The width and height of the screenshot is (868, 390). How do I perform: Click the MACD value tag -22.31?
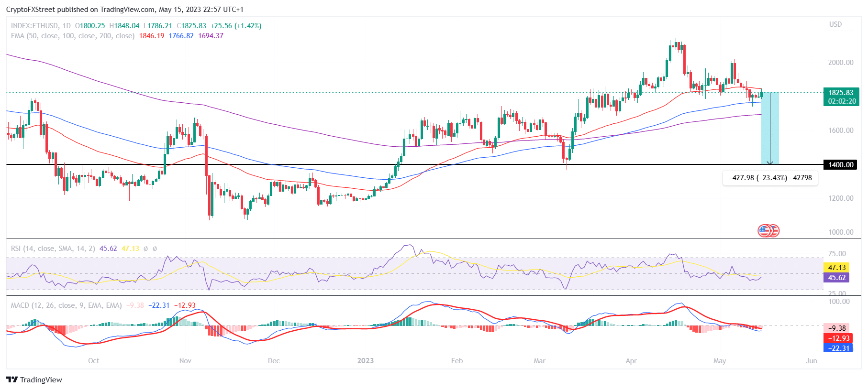[x=838, y=348]
